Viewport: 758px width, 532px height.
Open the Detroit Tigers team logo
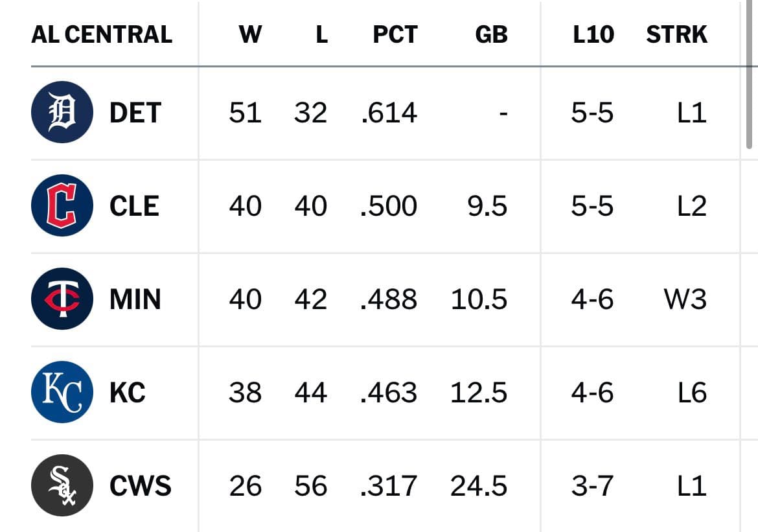(62, 112)
